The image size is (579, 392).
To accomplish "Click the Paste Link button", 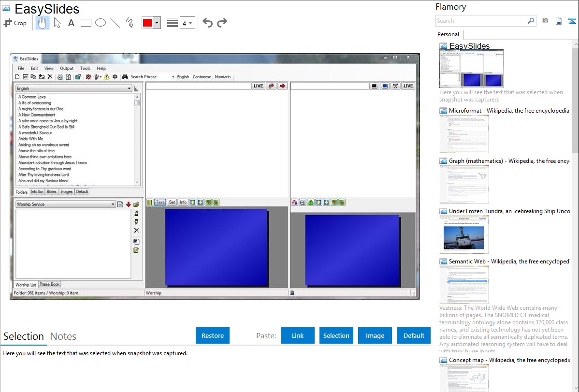I will coord(298,335).
